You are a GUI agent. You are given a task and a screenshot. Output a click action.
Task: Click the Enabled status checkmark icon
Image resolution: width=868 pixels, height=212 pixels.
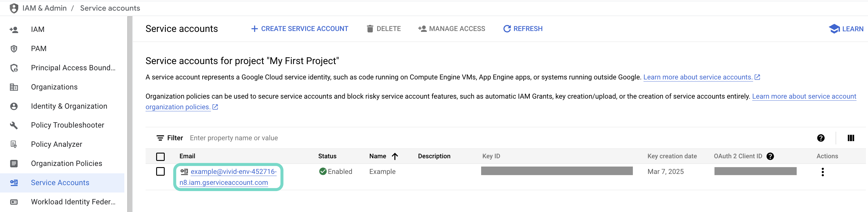pos(322,172)
